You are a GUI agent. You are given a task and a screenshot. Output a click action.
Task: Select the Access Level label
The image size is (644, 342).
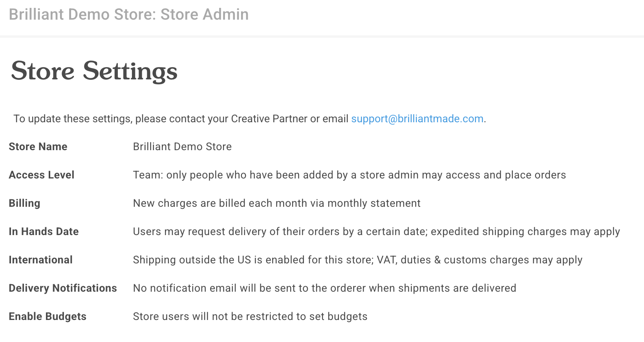point(42,175)
